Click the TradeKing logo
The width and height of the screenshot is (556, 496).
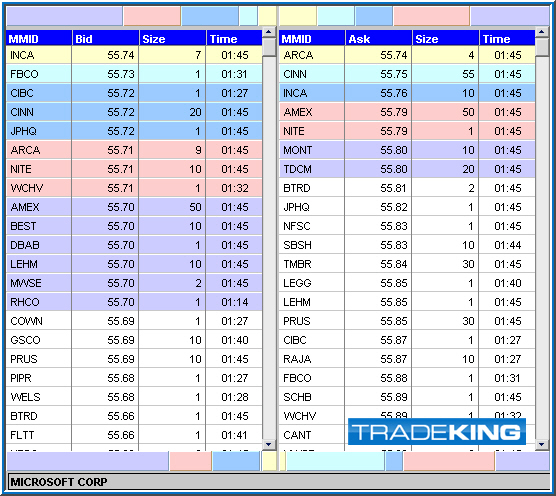click(x=437, y=432)
